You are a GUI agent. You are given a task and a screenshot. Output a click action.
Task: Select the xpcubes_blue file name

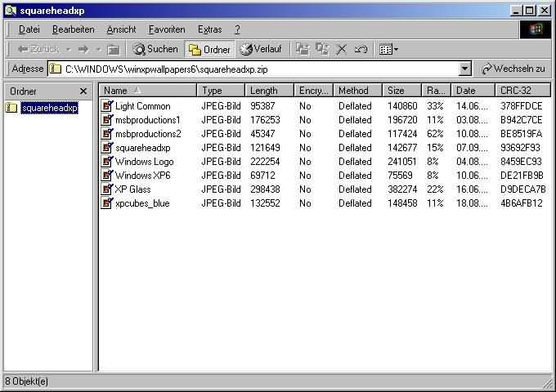pyautogui.click(x=142, y=203)
